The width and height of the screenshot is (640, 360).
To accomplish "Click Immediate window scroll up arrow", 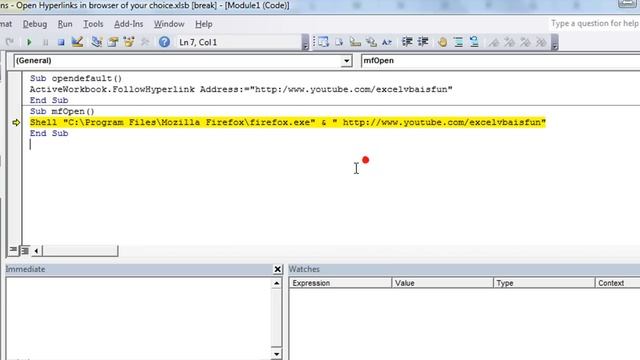I will pos(277,283).
